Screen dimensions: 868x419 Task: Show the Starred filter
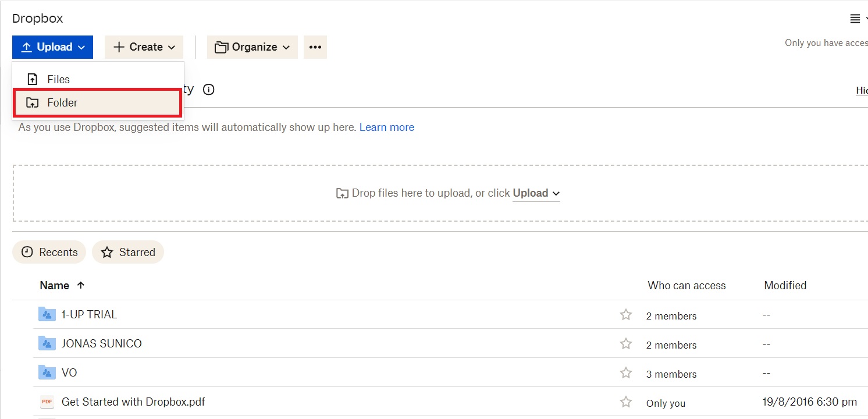pyautogui.click(x=128, y=252)
